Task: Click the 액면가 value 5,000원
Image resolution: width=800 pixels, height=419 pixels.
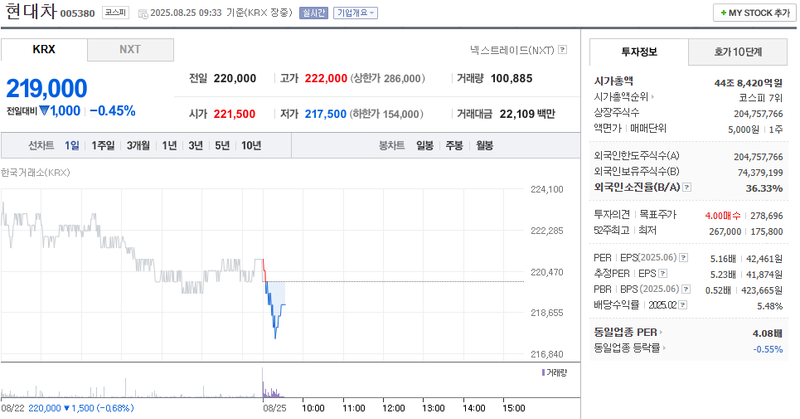Action: [x=743, y=130]
